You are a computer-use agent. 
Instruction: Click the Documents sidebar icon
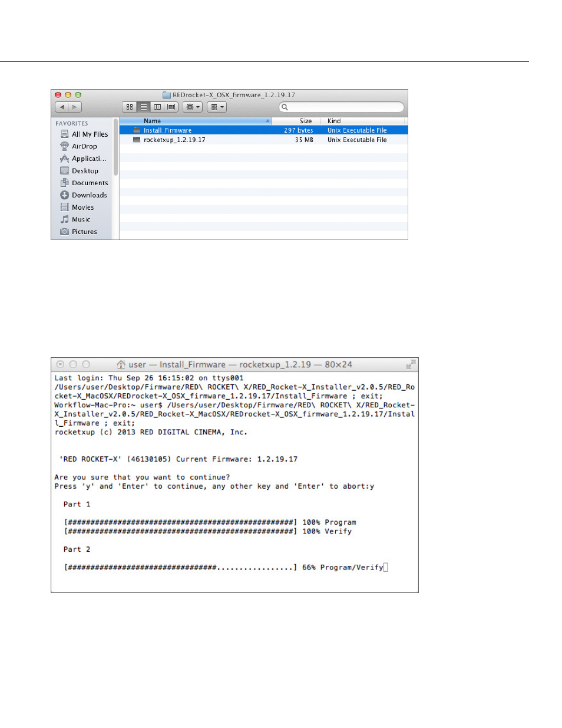65,183
